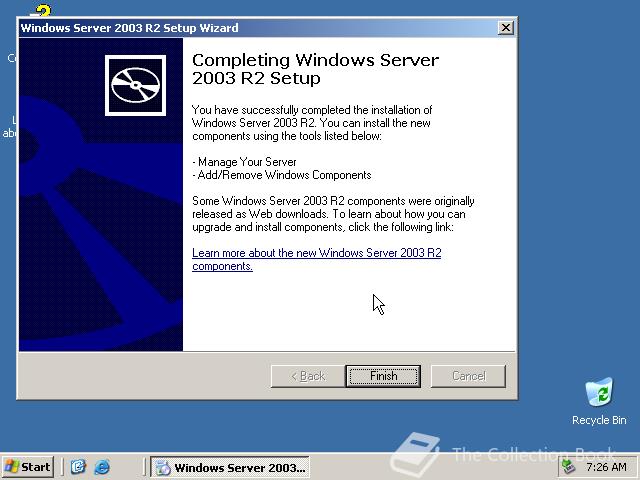
Task: Click the 7:26 AM clock
Action: point(606,467)
